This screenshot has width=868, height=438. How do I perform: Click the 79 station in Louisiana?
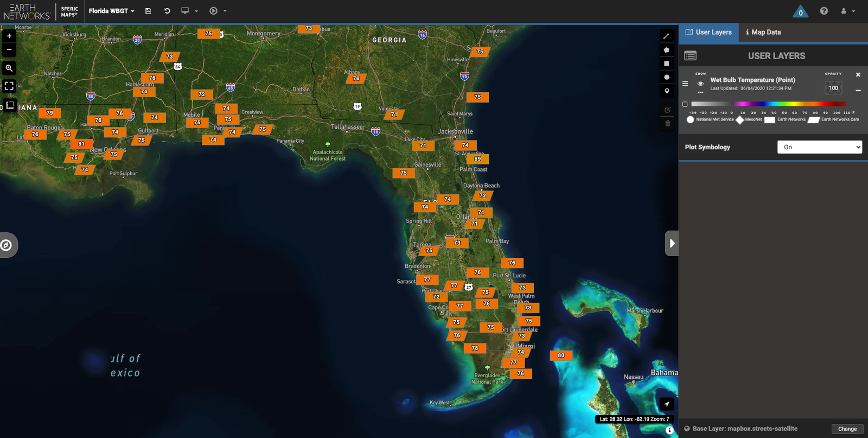point(50,113)
